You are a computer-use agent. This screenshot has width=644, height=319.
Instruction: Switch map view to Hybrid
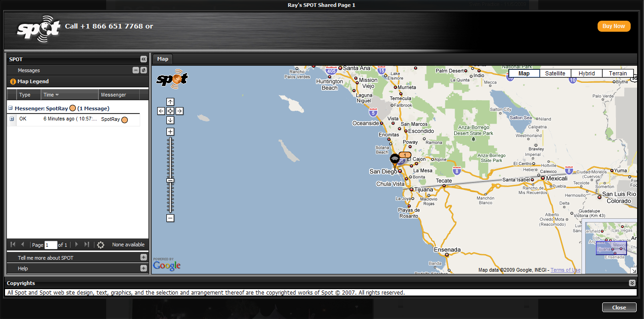pos(587,73)
